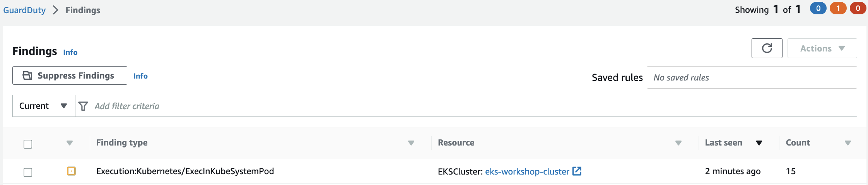This screenshot has width=868, height=185.
Task: Open the Actions dropdown menu
Action: pos(822,48)
